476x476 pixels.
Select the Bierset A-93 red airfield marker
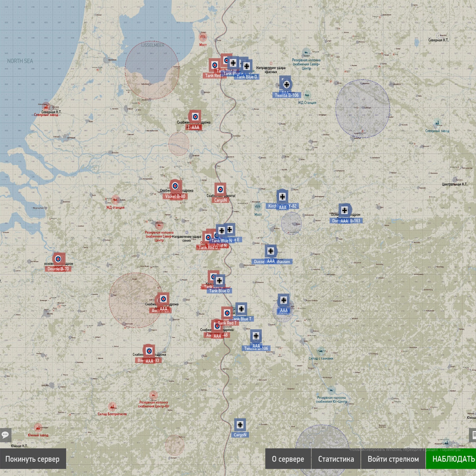pos(149,351)
